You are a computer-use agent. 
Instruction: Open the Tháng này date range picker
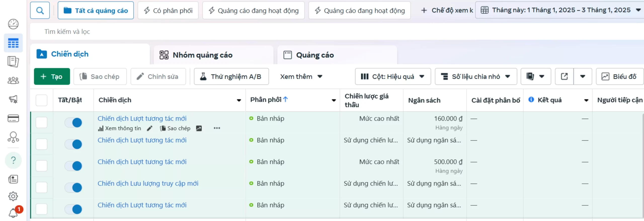pyautogui.click(x=560, y=10)
